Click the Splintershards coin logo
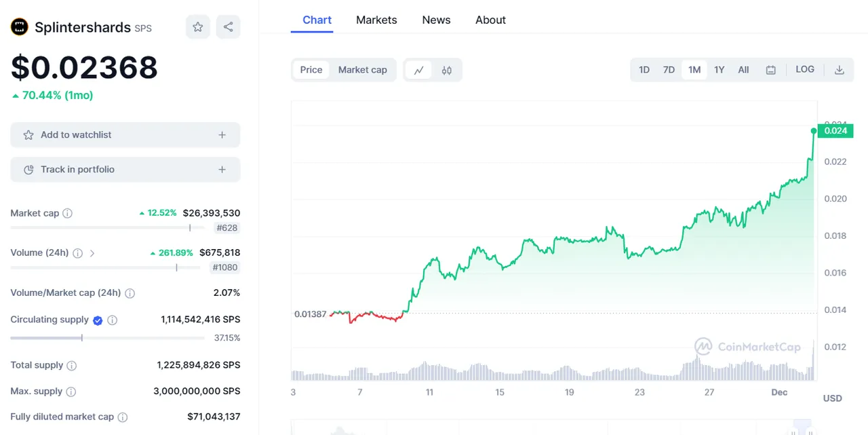 click(19, 27)
